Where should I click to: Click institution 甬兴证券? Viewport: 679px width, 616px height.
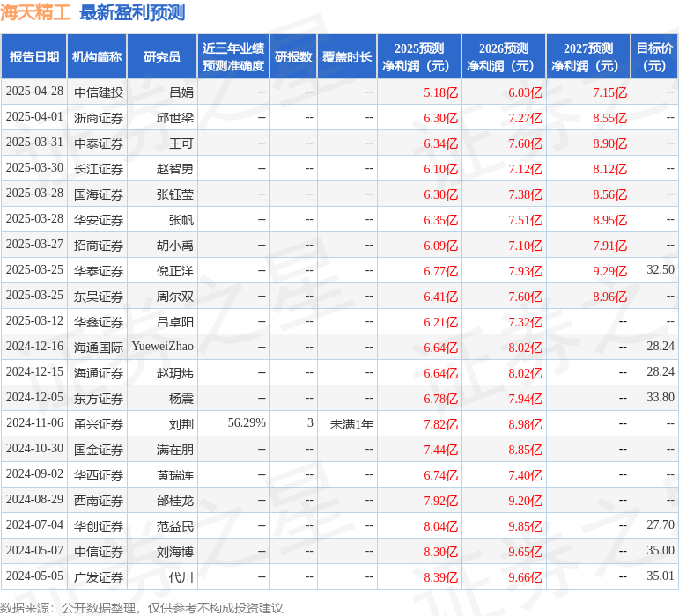(x=99, y=424)
